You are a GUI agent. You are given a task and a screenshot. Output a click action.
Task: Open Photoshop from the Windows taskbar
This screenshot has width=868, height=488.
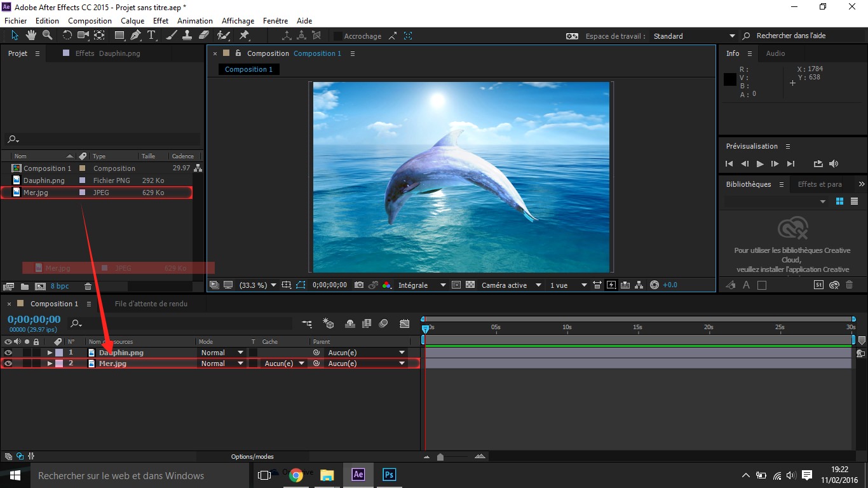tap(389, 475)
